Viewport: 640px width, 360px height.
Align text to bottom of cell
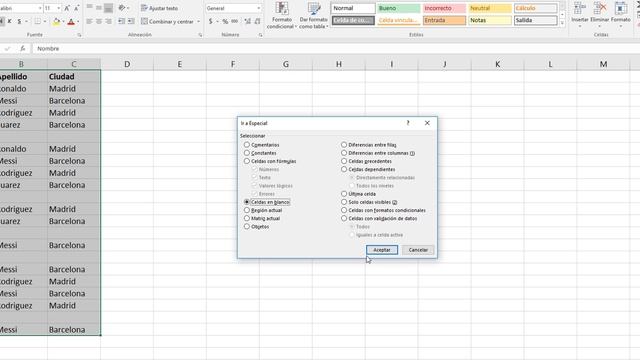tap(109, 8)
